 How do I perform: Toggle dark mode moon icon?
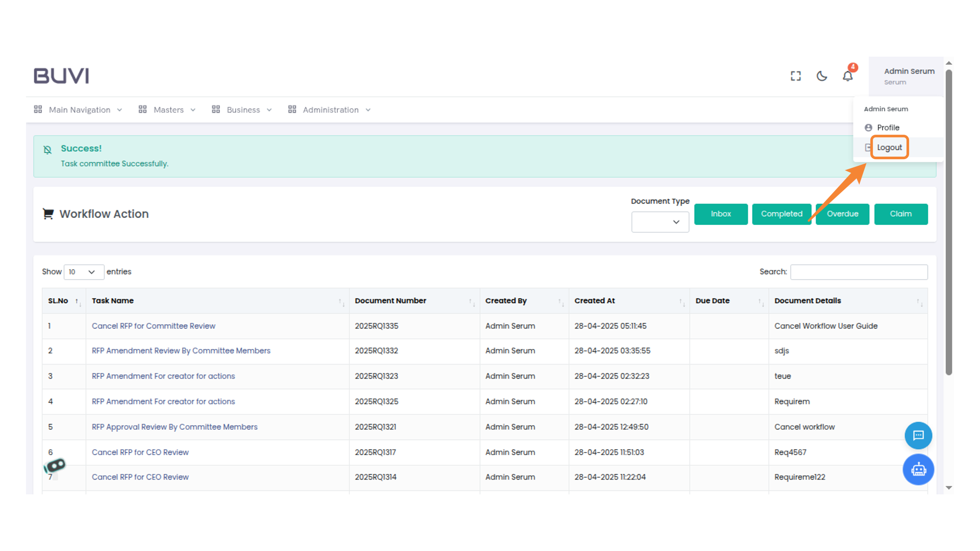click(x=822, y=76)
